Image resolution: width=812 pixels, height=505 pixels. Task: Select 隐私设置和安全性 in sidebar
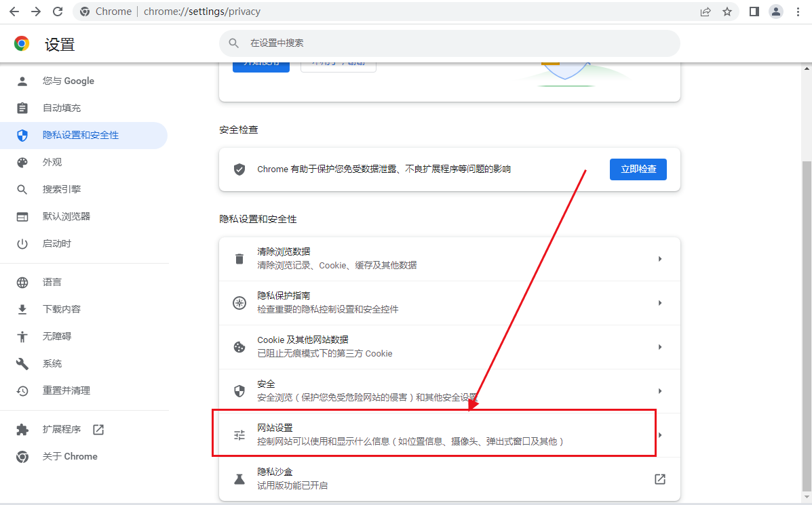pyautogui.click(x=84, y=136)
